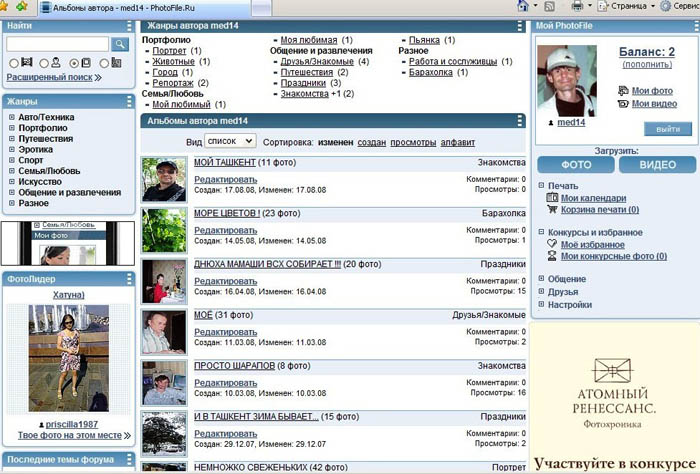Screen dimensions: 700x474
Task: Click the Моё избранное heart icon
Action: point(552,245)
